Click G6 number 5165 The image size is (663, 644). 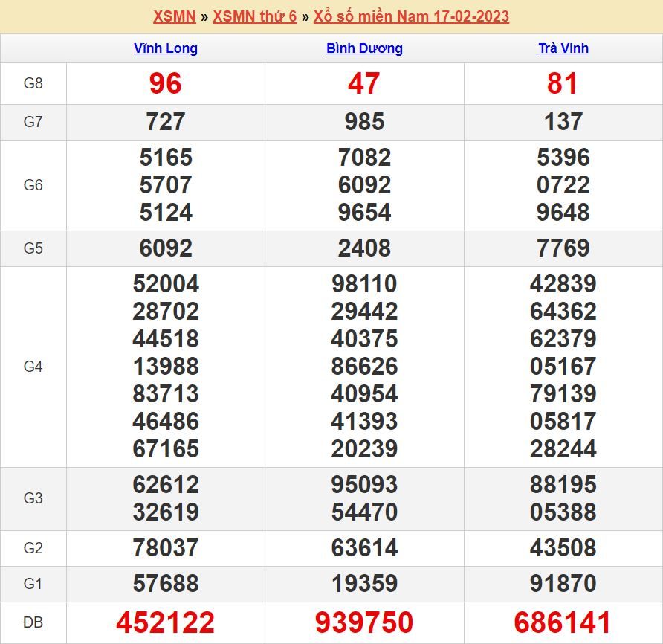coord(166,158)
